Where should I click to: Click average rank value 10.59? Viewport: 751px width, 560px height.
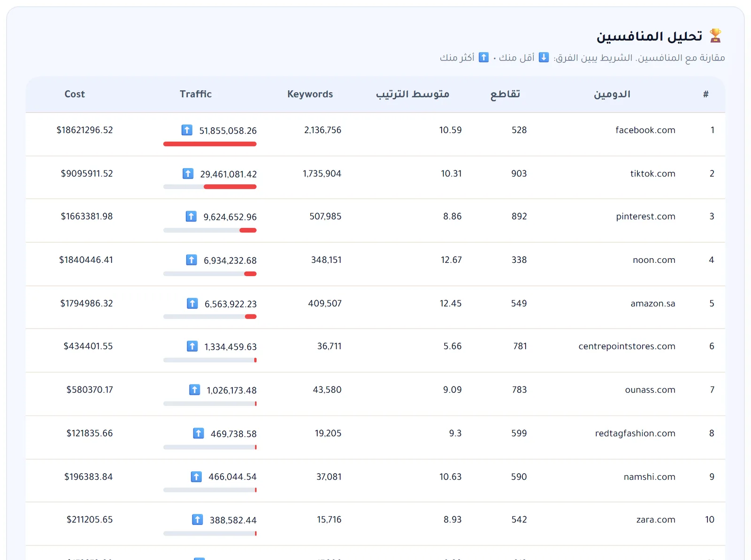pyautogui.click(x=451, y=130)
